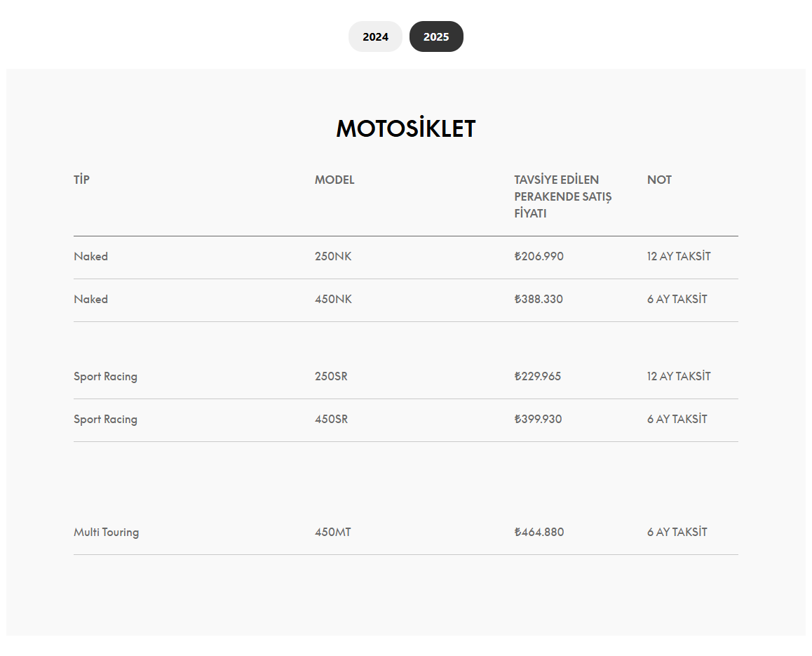Screen dimensions: 812x656
Task: Click the NOT column header
Action: coord(659,180)
